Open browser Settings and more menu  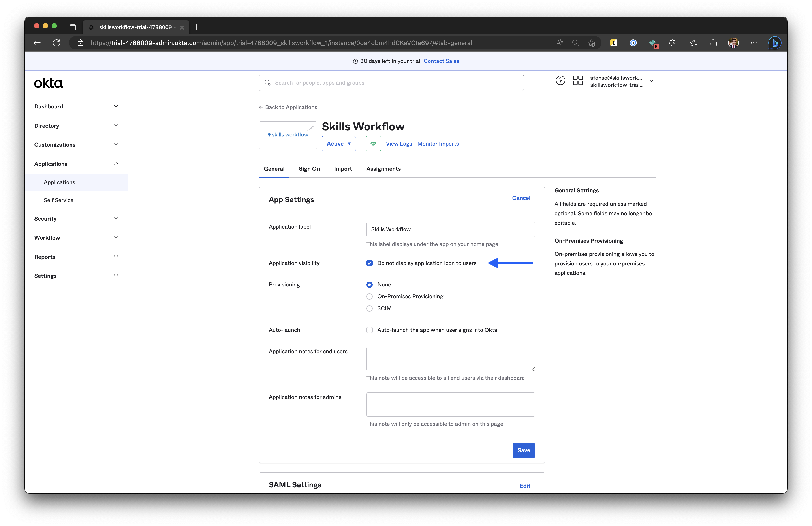click(754, 43)
